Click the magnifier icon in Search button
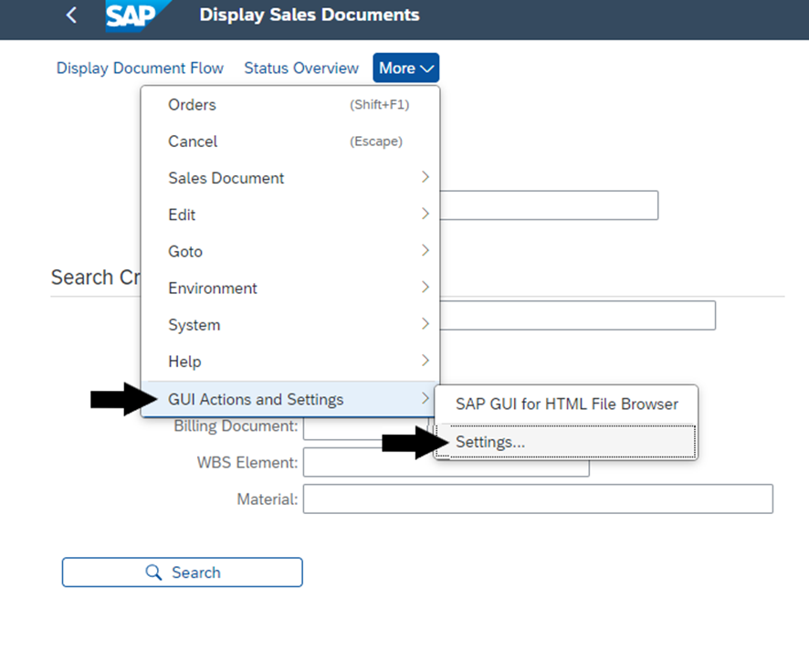The height and width of the screenshot is (672, 809). [x=153, y=572]
